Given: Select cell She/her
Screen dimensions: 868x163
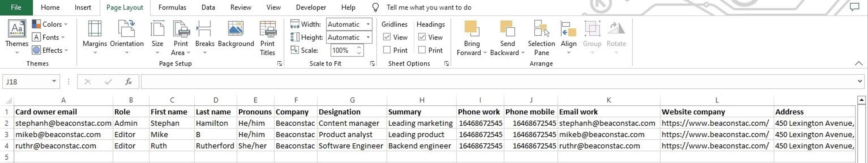Looking at the screenshot, I should 255,146.
